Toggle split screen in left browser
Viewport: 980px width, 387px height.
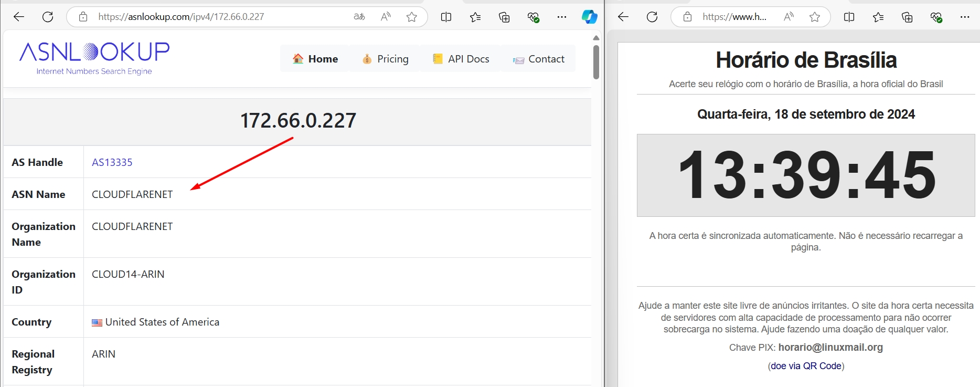coord(446,17)
